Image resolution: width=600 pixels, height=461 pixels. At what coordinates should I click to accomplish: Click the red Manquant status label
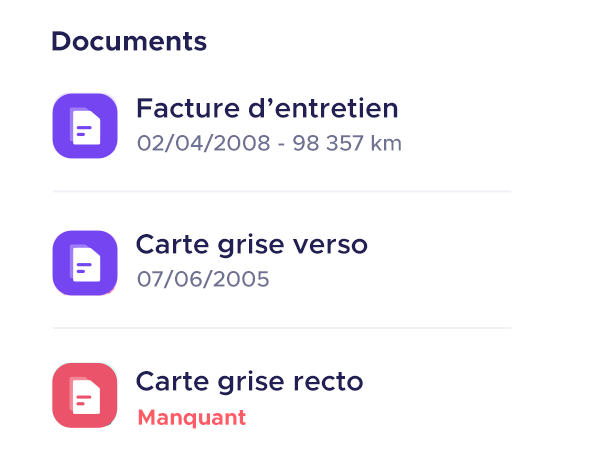[x=191, y=417]
